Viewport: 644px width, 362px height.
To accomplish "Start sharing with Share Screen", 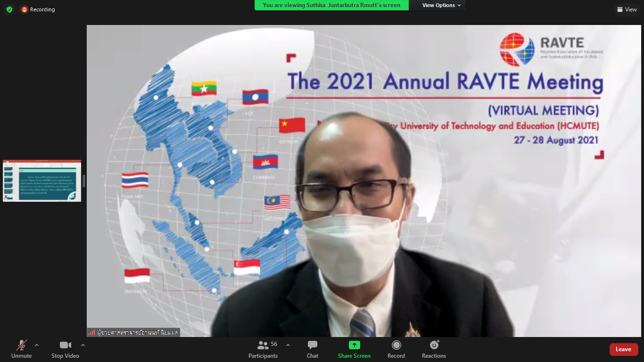I will 354,349.
